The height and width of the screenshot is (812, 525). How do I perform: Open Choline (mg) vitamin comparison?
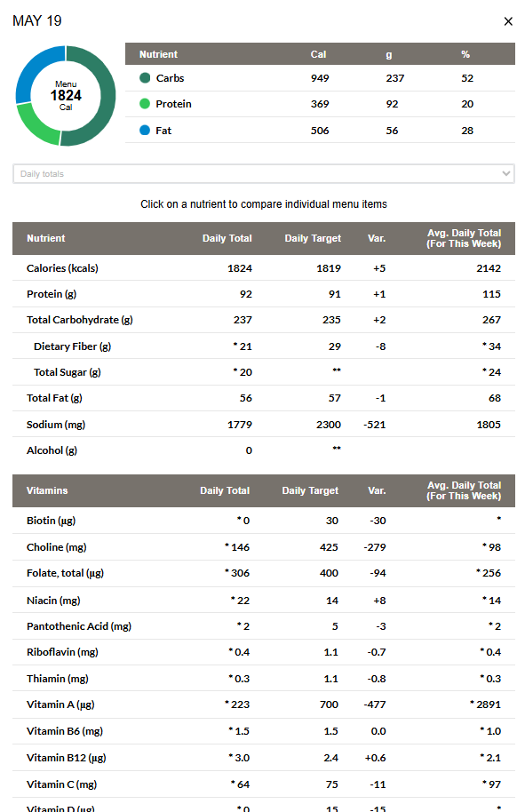coord(264,547)
